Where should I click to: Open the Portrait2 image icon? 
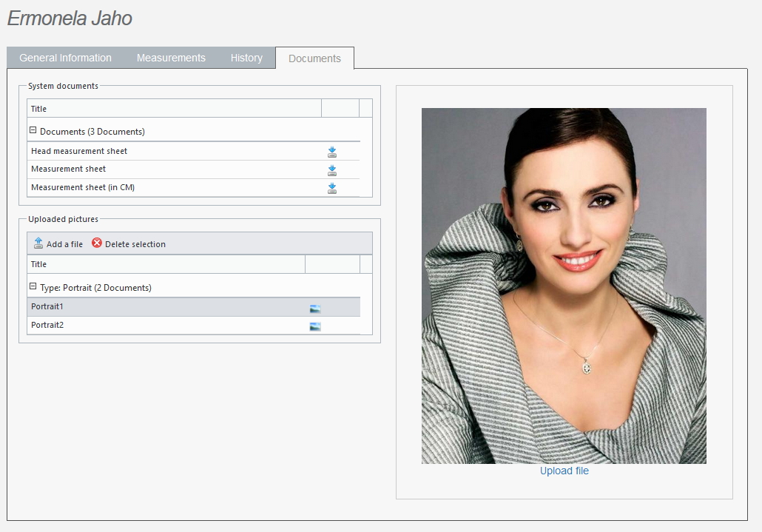tap(315, 326)
